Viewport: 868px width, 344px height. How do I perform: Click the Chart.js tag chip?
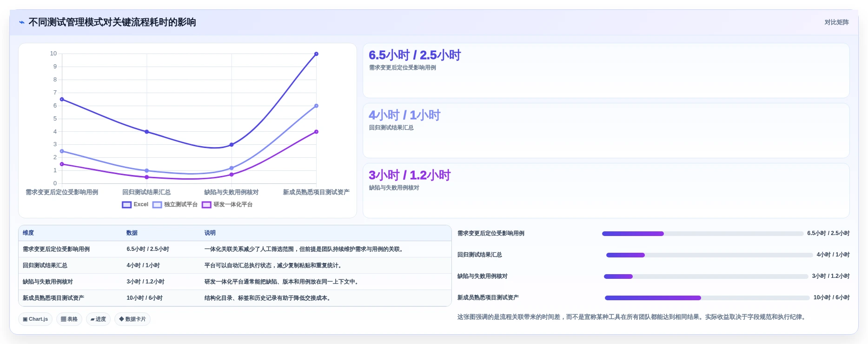(35, 319)
